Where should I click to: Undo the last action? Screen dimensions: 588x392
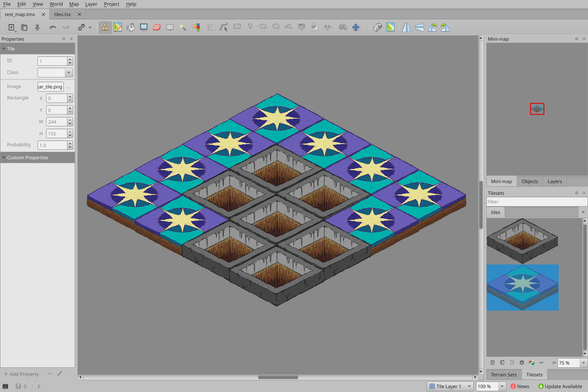pyautogui.click(x=53, y=27)
